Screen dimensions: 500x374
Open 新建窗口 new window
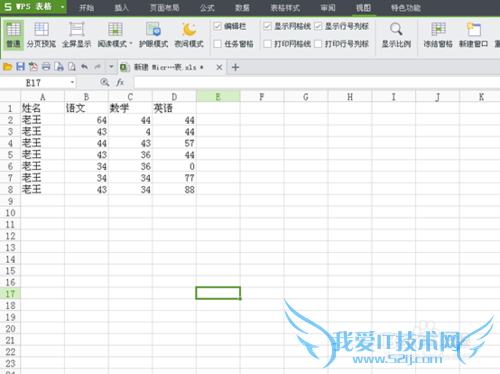(x=473, y=35)
